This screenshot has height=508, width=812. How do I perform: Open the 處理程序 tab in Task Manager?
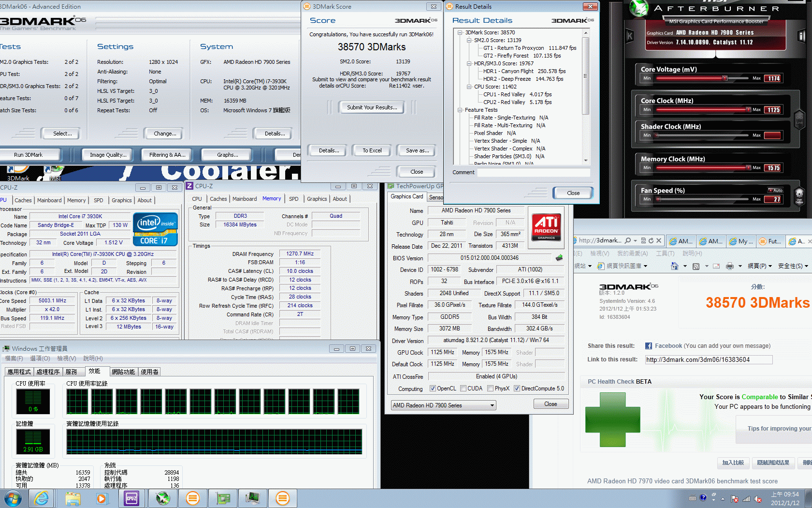pyautogui.click(x=48, y=372)
